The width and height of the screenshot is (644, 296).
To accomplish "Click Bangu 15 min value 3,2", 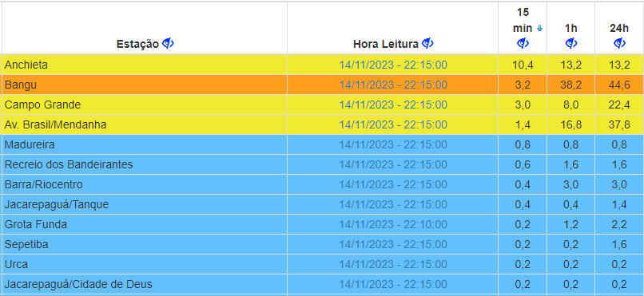I will pos(523,85).
